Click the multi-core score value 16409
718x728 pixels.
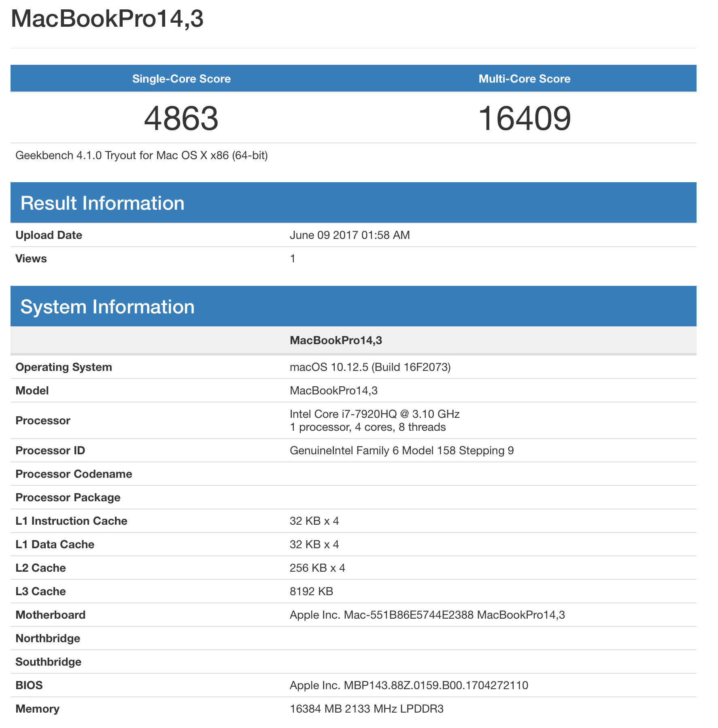(524, 118)
